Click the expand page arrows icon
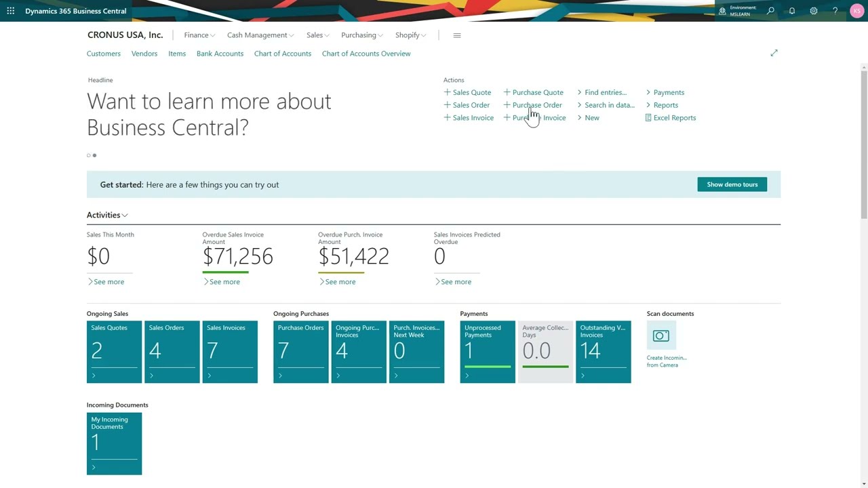Image resolution: width=868 pixels, height=488 pixels. pos(774,53)
